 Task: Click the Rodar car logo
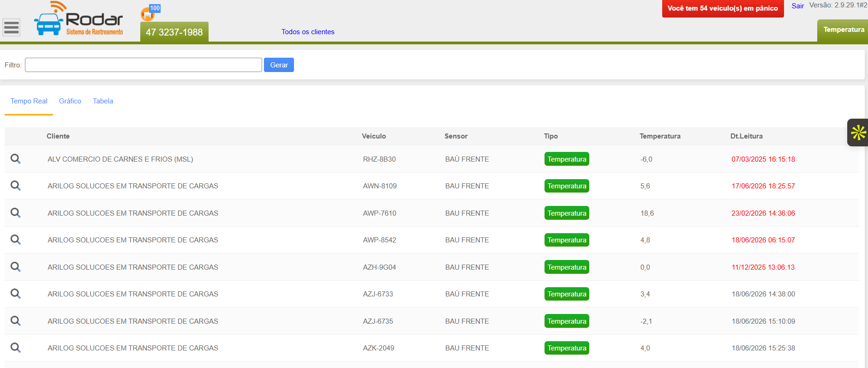(x=78, y=19)
